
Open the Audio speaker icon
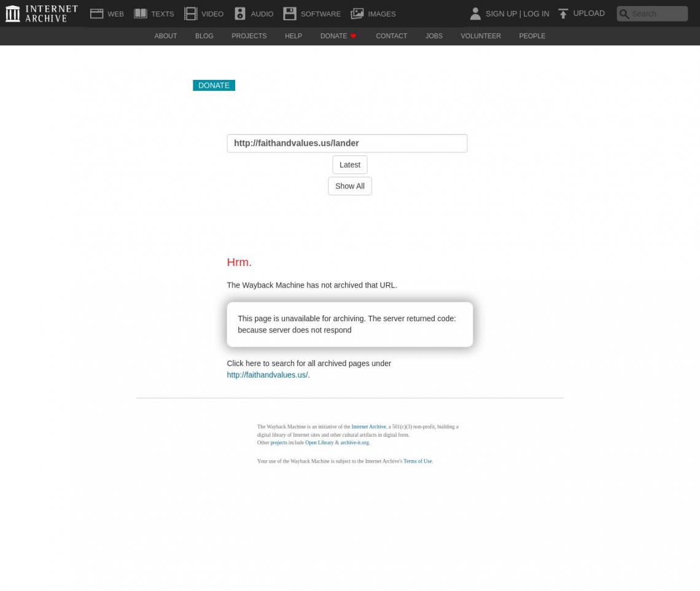click(x=240, y=14)
